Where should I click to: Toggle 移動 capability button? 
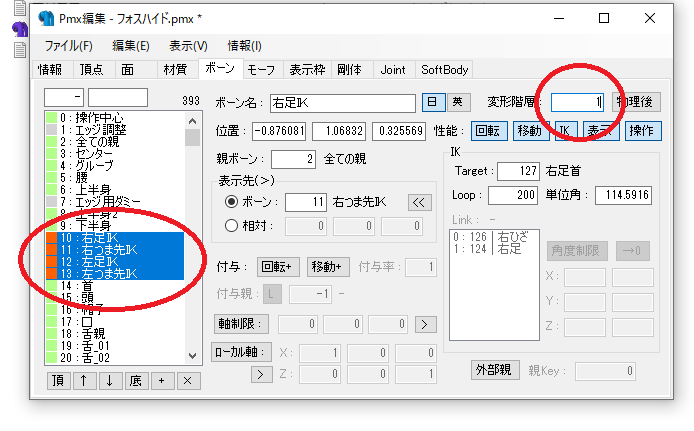[530, 131]
